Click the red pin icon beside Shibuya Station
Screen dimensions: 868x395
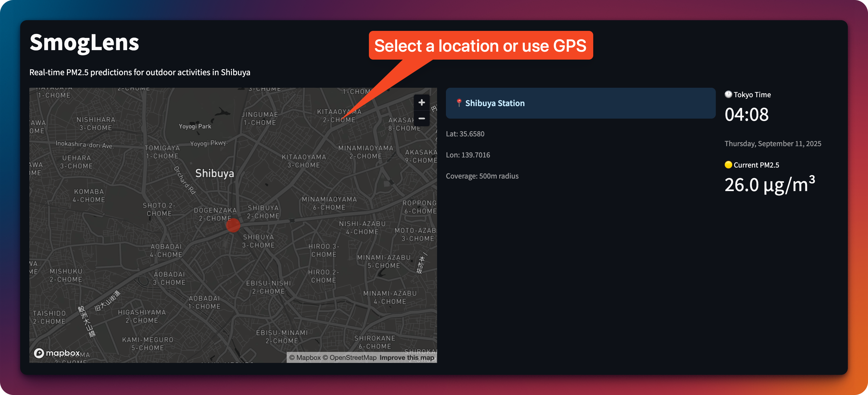pos(458,103)
